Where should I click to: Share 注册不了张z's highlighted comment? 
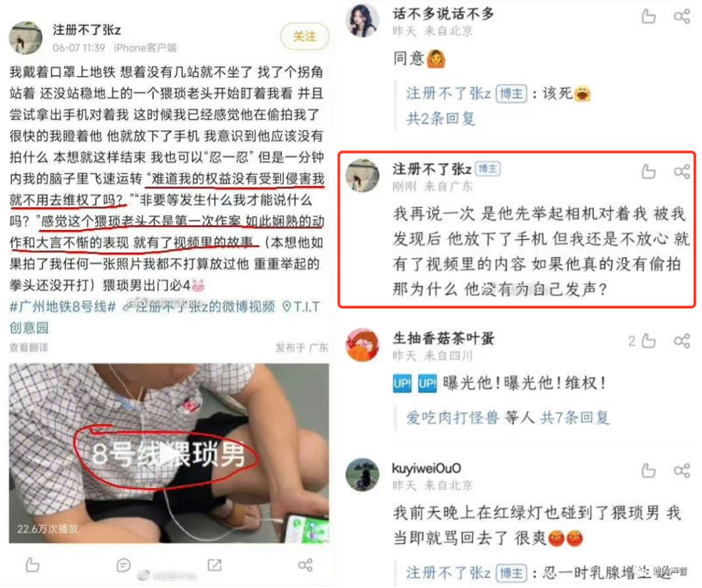682,172
